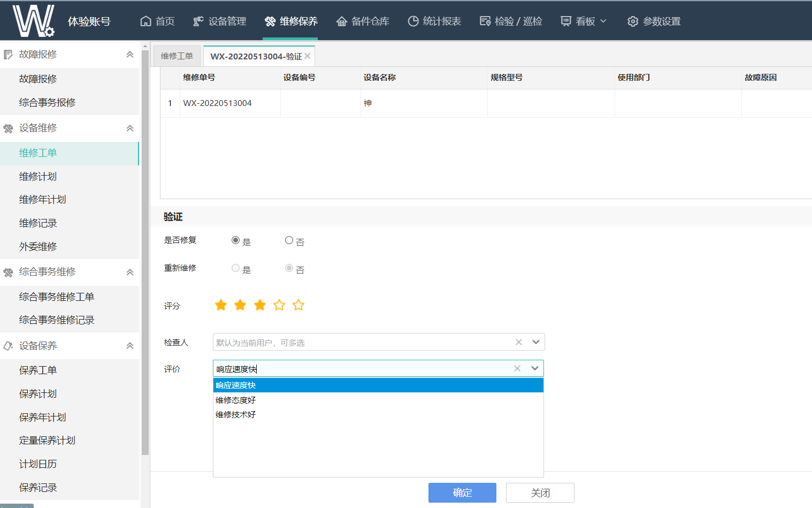Set rating to four stars
Screen dimensions: 812x508
tap(279, 305)
